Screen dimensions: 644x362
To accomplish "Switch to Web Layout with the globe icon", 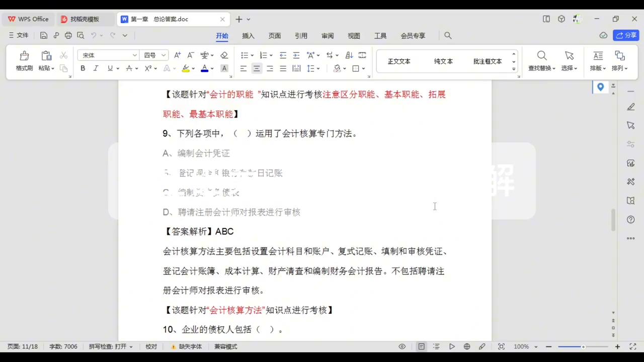I will [466, 346].
